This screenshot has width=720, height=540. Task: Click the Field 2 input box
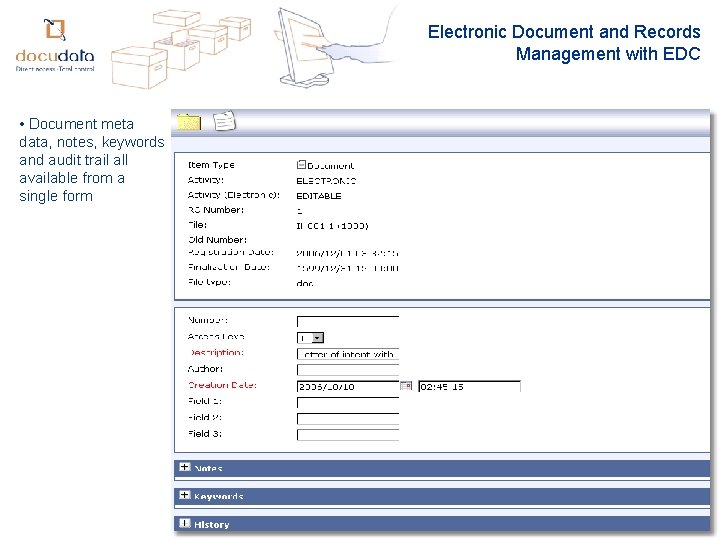tap(348, 419)
